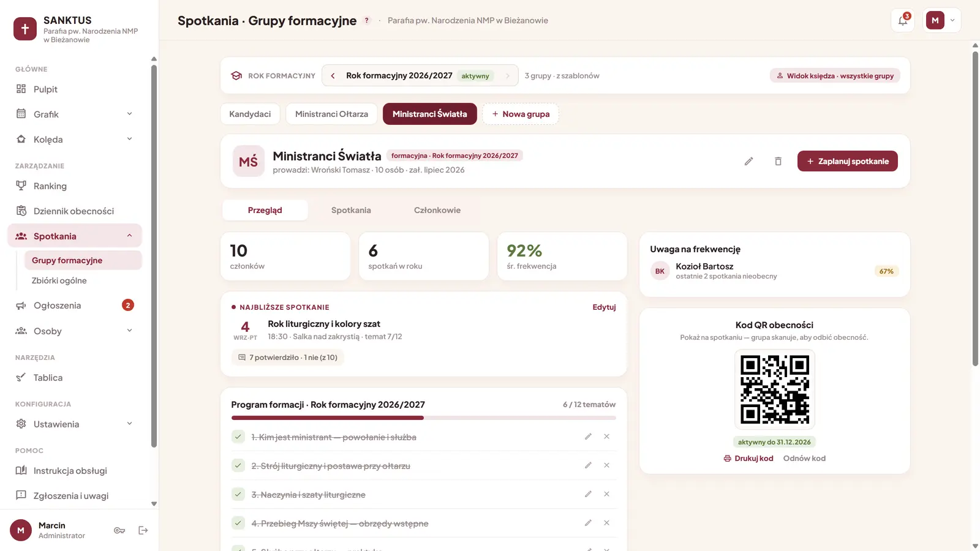The width and height of the screenshot is (980, 551).
Task: Select the Kandydaci group tab
Action: point(250,114)
